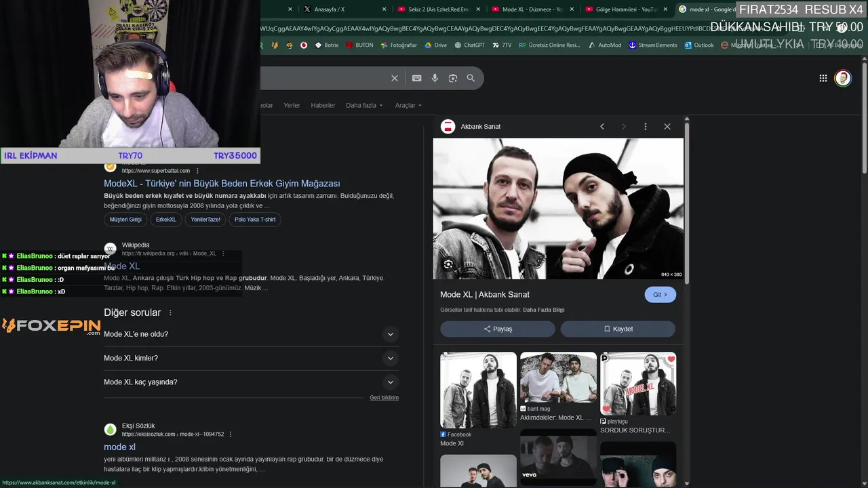Click the Akbank Sanat source logo
The height and width of the screenshot is (488, 868).
pyautogui.click(x=448, y=127)
